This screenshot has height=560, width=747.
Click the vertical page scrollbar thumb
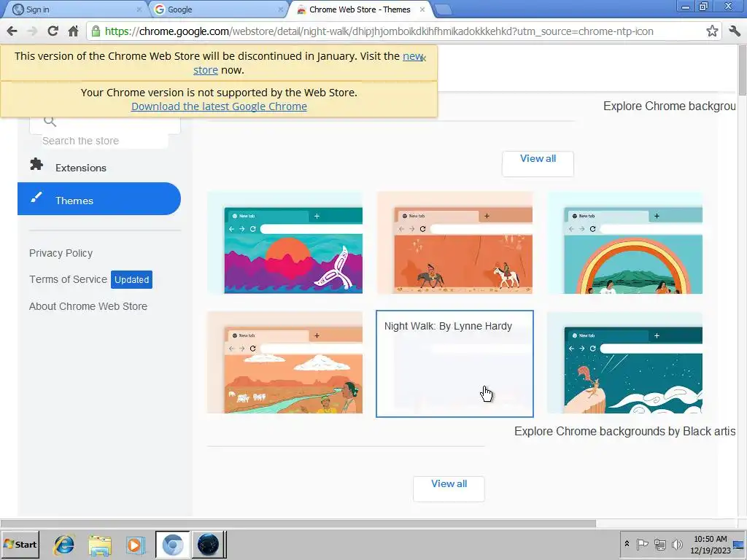click(742, 70)
